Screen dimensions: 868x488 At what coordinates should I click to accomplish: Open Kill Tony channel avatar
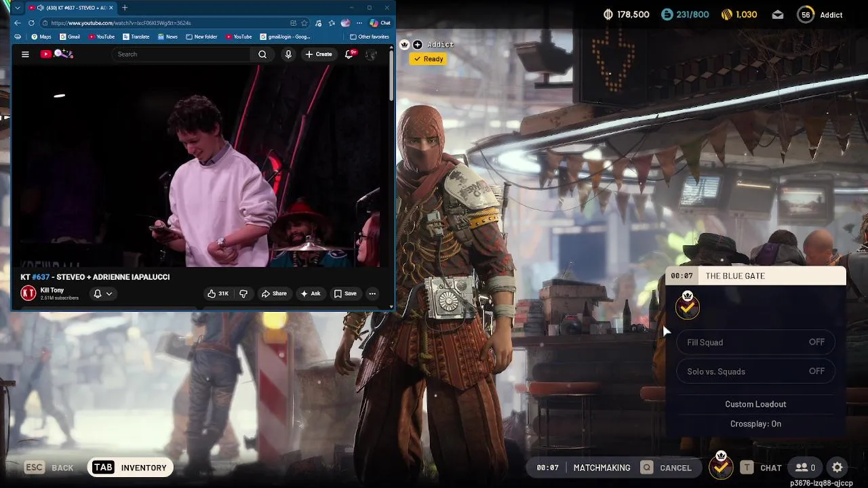[28, 293]
